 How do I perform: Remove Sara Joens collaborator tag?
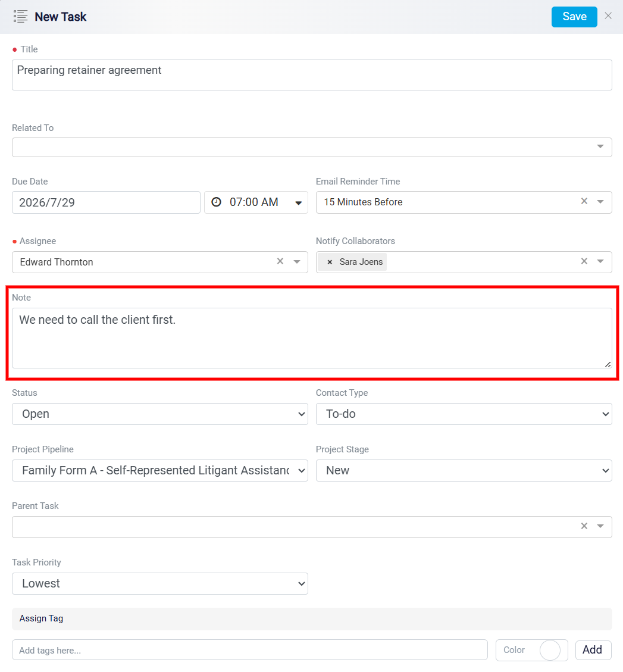[330, 262]
